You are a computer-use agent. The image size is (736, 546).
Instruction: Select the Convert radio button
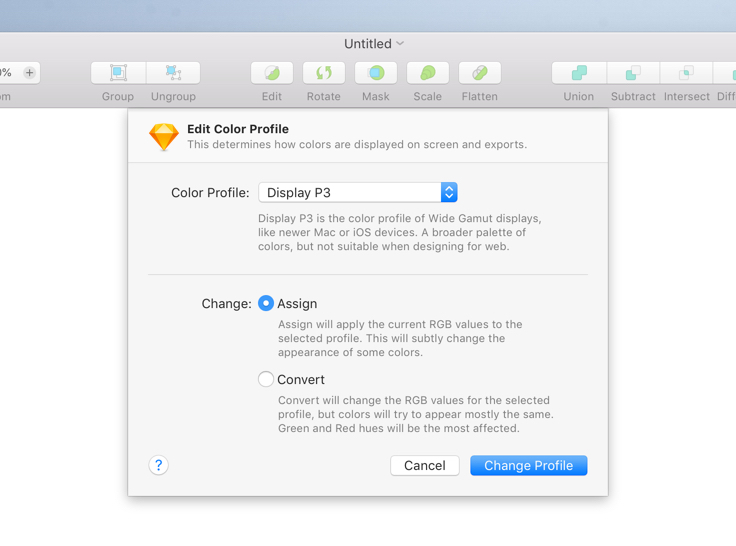(266, 379)
